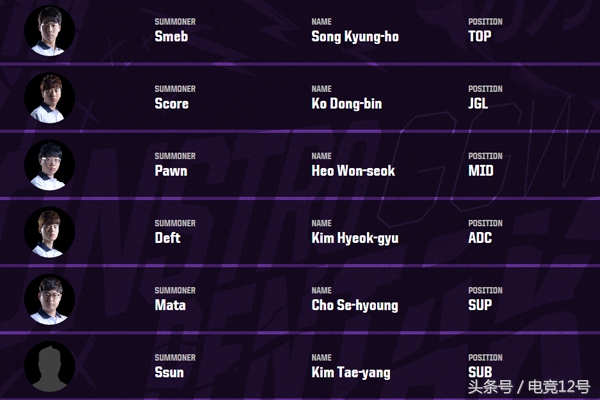Click the TOP position label

(481, 37)
